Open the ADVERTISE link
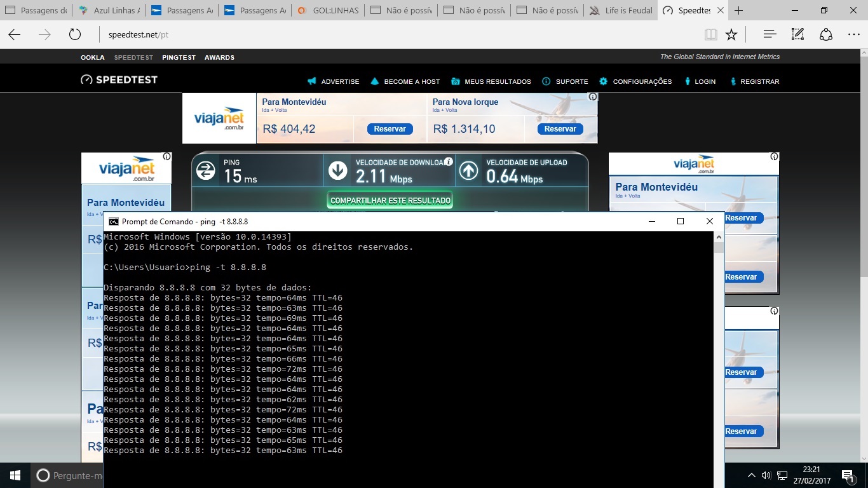 pyautogui.click(x=333, y=81)
